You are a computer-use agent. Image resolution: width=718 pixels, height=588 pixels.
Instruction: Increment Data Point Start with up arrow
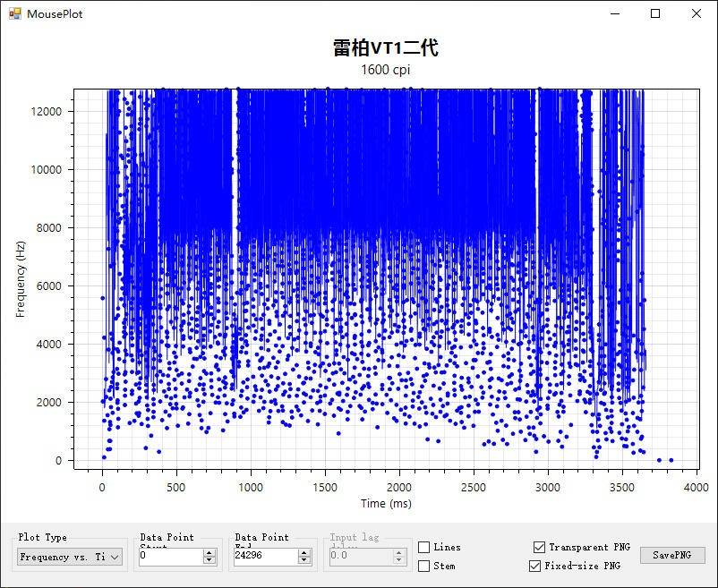[209, 553]
